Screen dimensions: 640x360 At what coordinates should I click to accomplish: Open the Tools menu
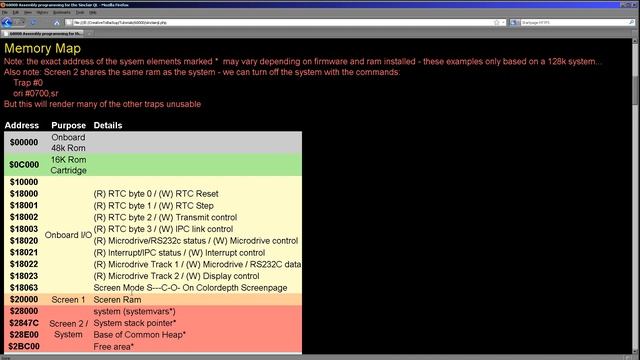click(x=80, y=12)
